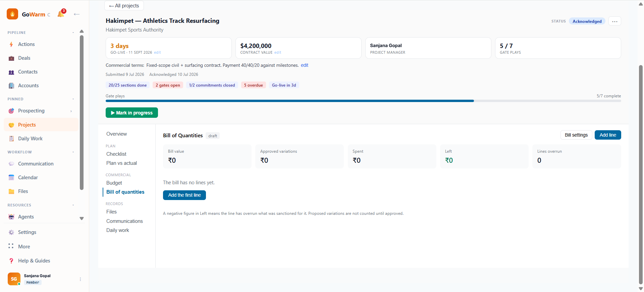
Task: Open the Overview project tab
Action: click(116, 134)
